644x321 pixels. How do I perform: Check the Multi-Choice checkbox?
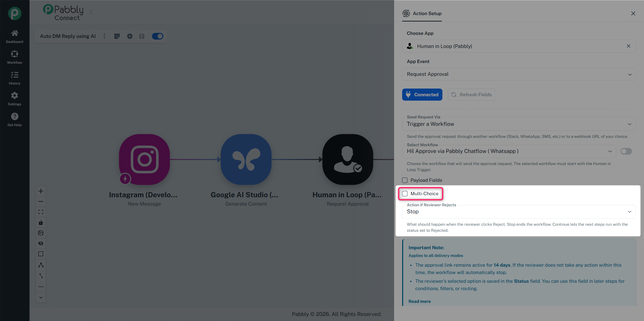tap(405, 194)
